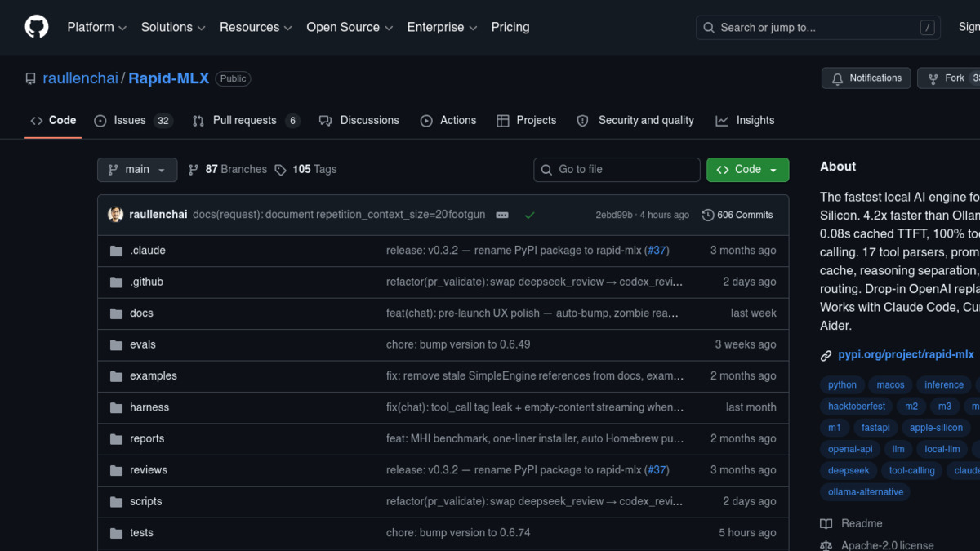
Task: Switch to the Insights tab
Action: (x=745, y=120)
